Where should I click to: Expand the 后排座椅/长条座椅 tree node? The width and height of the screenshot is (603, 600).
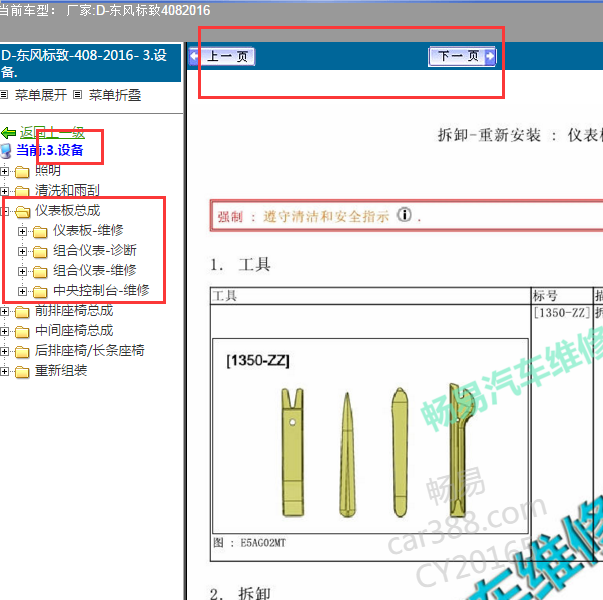click(x=4, y=352)
